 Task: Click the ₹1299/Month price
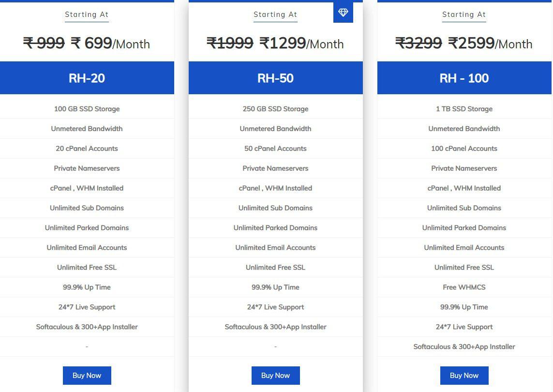(301, 44)
